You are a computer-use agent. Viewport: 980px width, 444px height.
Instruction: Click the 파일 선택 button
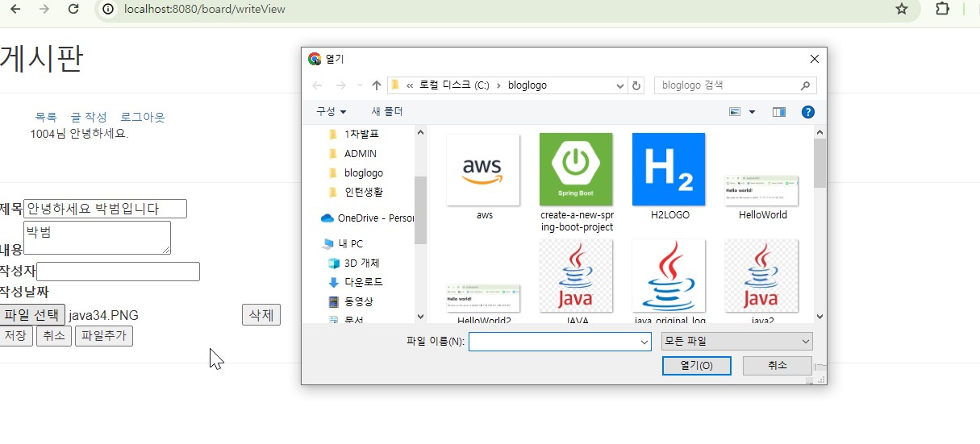[31, 315]
